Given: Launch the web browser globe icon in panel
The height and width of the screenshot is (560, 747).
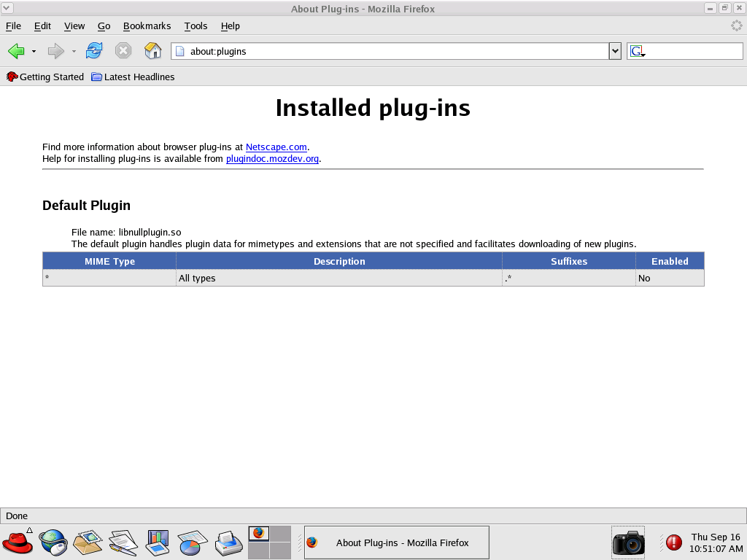Looking at the screenshot, I should [x=53, y=542].
